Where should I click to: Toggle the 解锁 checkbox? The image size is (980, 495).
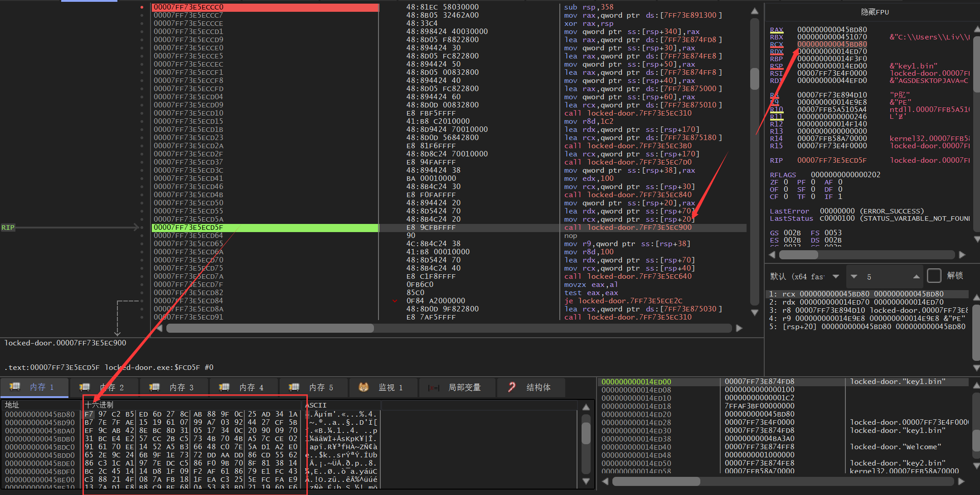pyautogui.click(x=934, y=276)
